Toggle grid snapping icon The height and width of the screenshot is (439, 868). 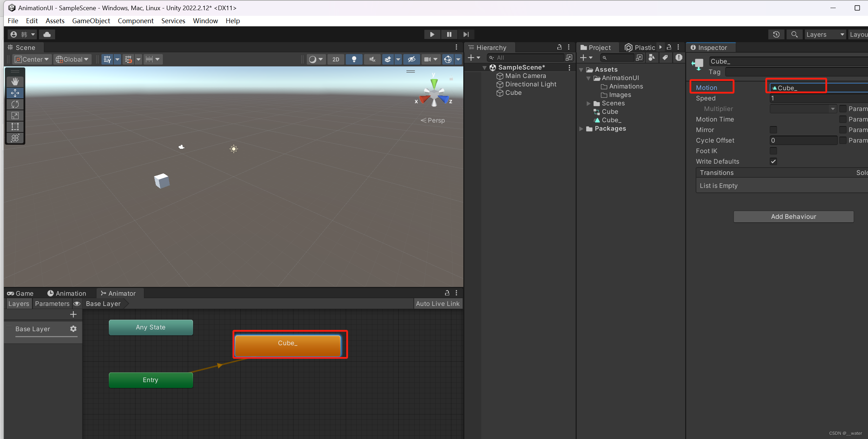tap(128, 59)
